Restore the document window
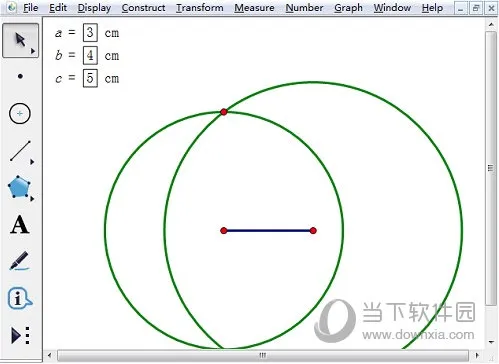The width and height of the screenshot is (499, 364). [x=476, y=8]
